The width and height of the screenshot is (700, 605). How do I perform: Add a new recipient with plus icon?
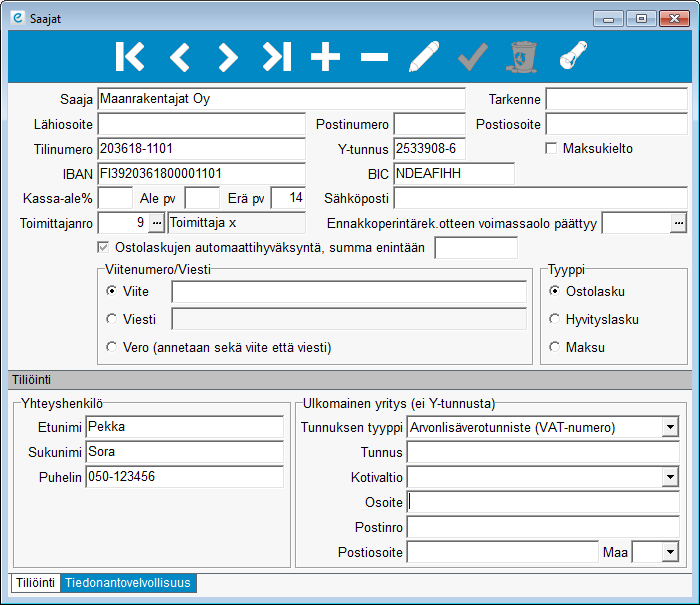(325, 57)
